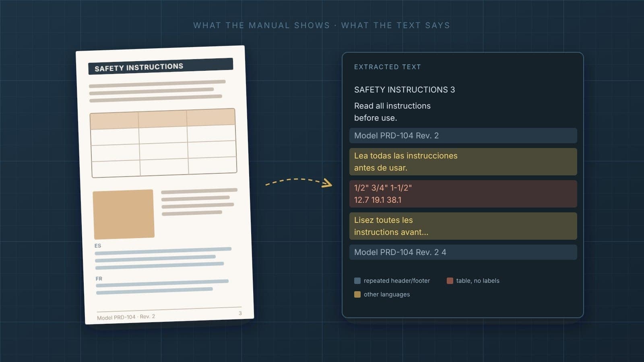Click the red 'table, no labels' legend swatch

click(450, 281)
